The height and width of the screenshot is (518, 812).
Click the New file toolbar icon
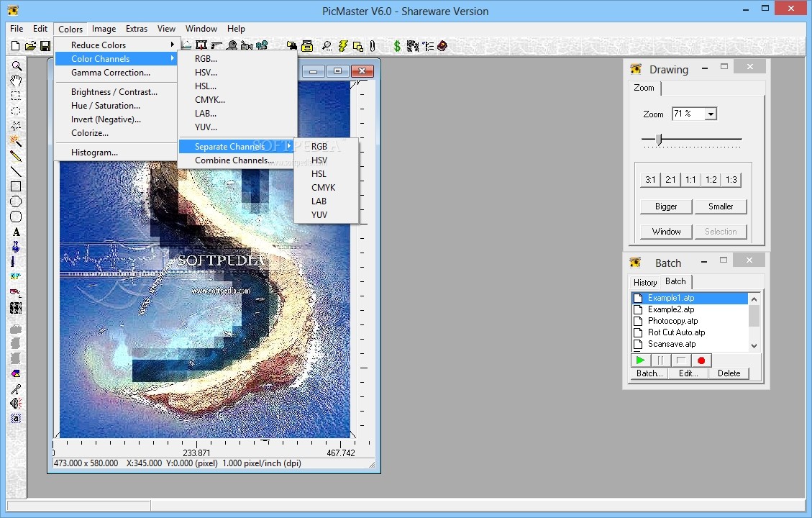click(x=15, y=46)
